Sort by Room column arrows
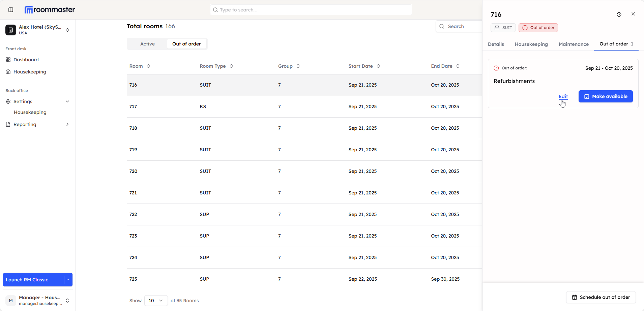The width and height of the screenshot is (644, 311). pos(148,66)
